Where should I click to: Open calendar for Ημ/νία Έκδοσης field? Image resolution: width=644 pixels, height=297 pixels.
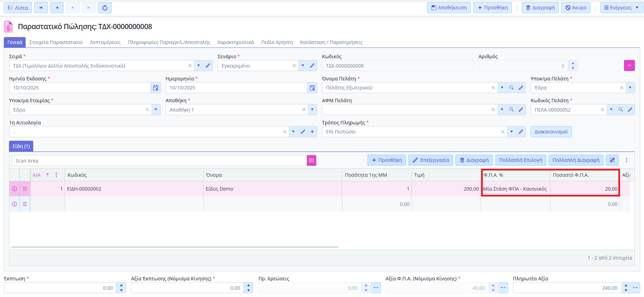click(x=156, y=88)
